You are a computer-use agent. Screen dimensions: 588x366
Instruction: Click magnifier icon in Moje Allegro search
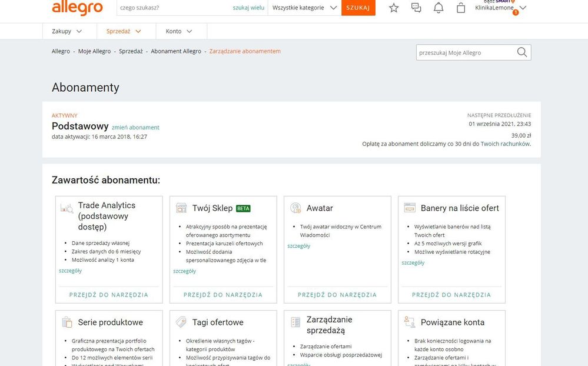click(522, 52)
